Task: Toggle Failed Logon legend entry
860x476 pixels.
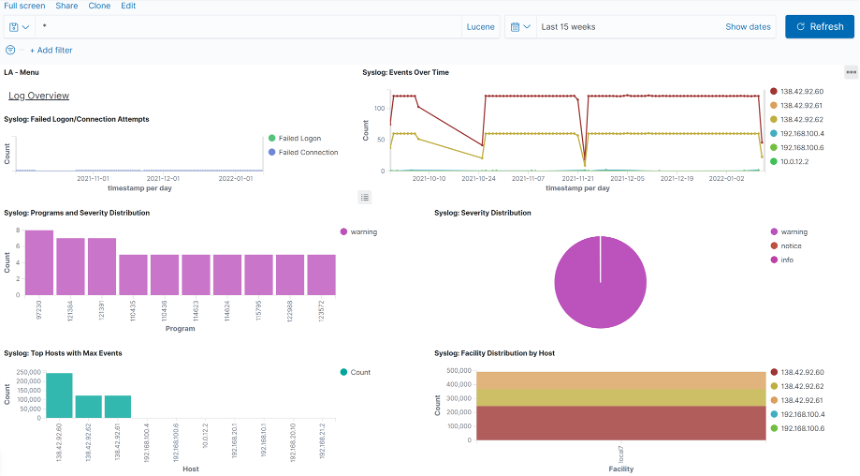Action: point(295,138)
